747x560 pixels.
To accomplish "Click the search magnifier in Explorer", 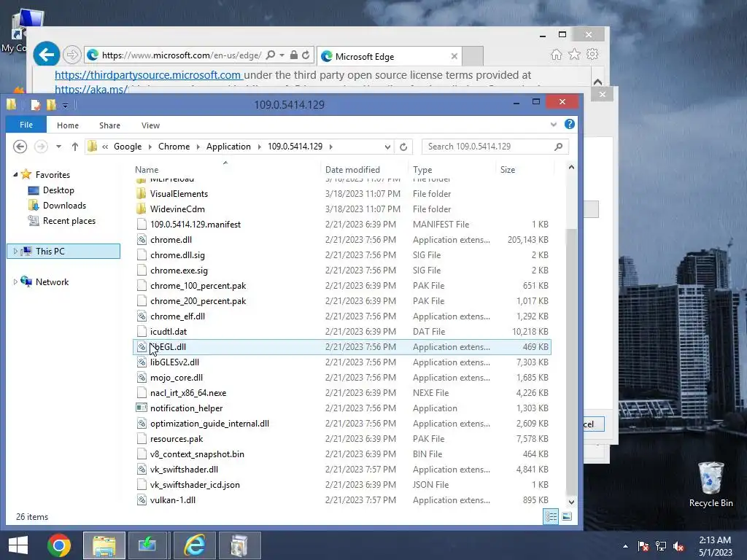I will tap(558, 147).
